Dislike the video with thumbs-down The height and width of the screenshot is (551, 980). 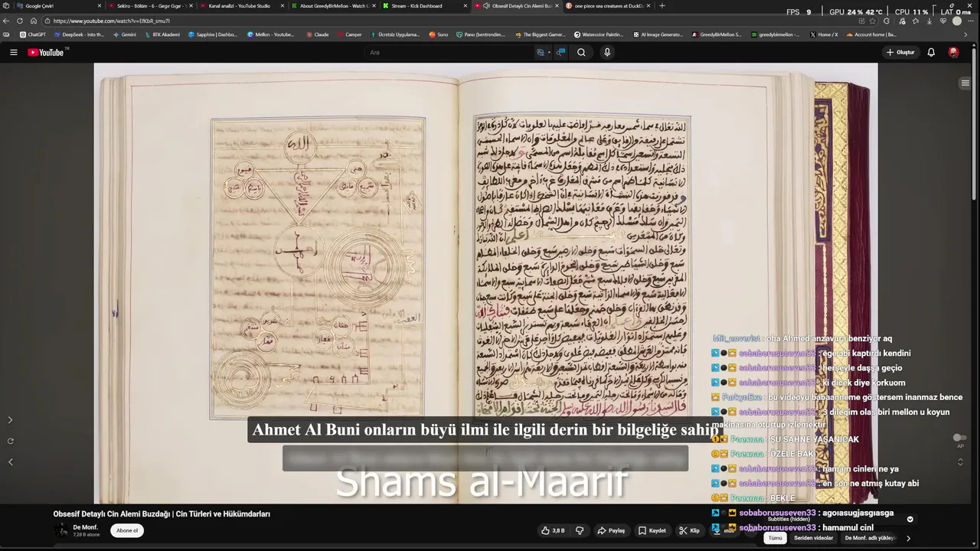(580, 530)
